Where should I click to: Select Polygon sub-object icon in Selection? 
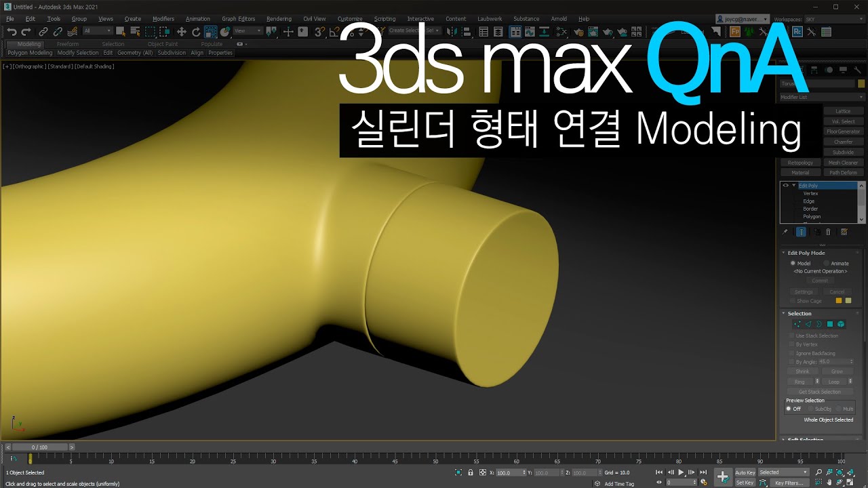coord(829,324)
